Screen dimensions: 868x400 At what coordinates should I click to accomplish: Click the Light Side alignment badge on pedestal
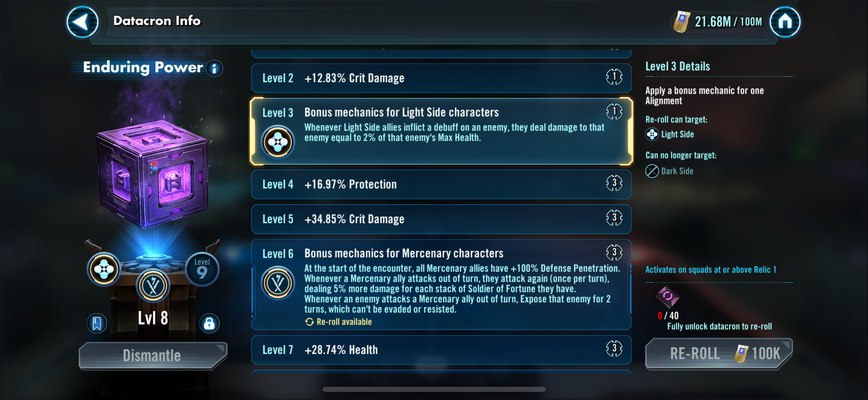click(x=104, y=269)
